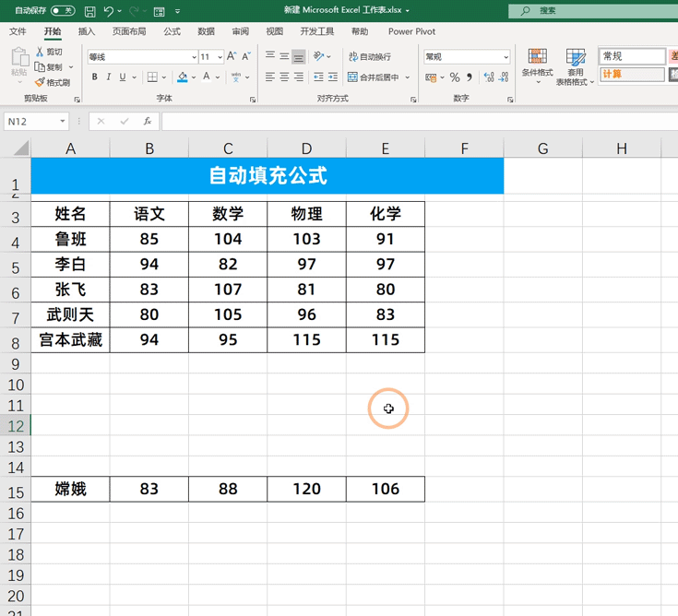The height and width of the screenshot is (616, 678).
Task: Click decrease decimal places icon
Action: coord(504,77)
